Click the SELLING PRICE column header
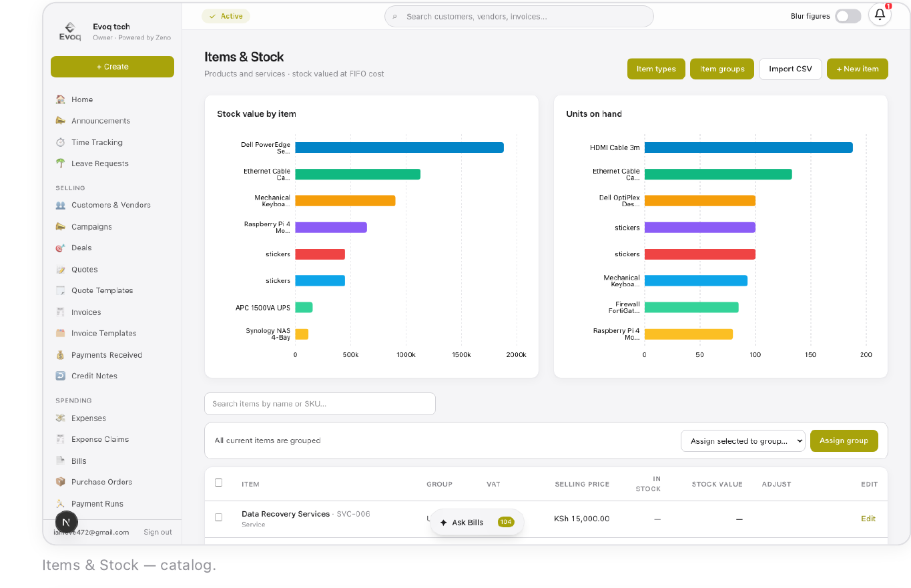 tap(582, 484)
